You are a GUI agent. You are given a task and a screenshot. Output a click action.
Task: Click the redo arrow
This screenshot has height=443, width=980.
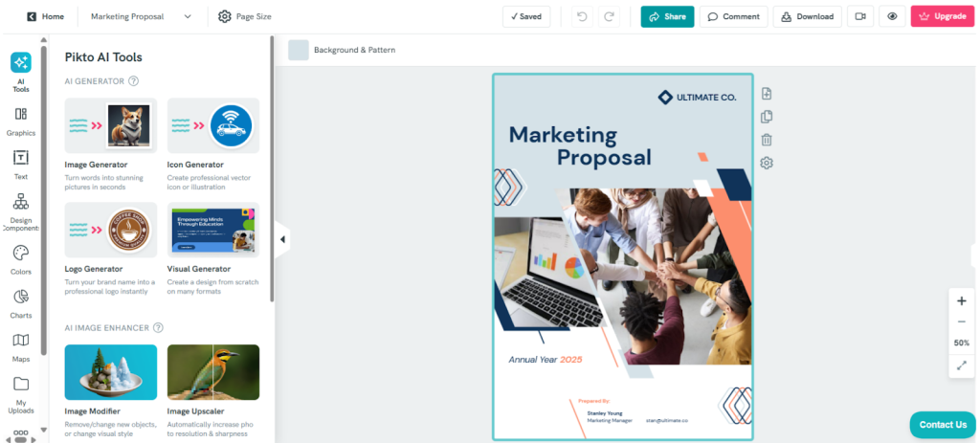tap(608, 17)
